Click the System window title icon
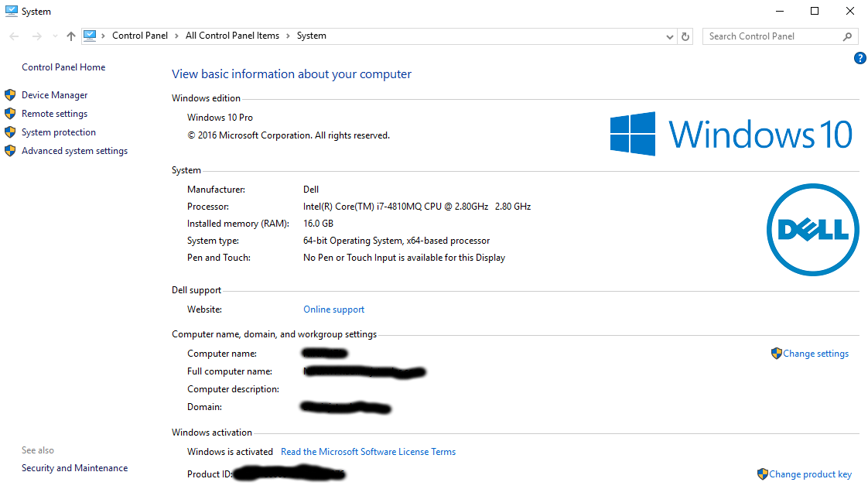 [11, 11]
